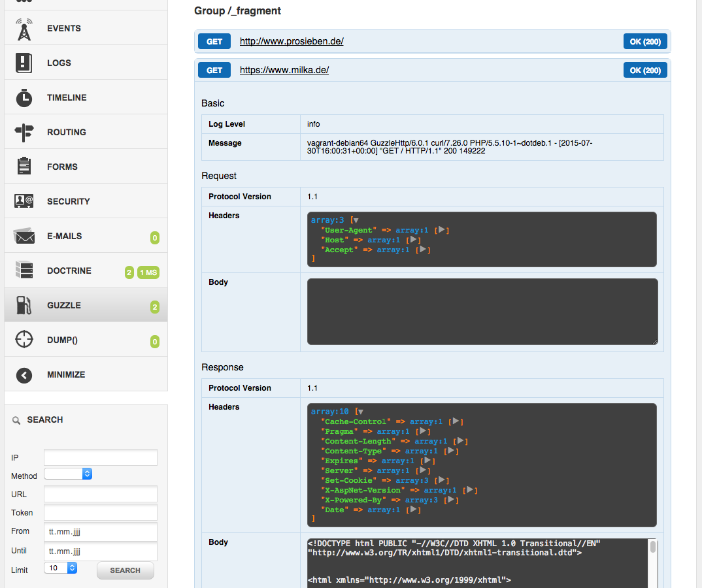Click the Doctrine database icon
Image resolution: width=702 pixels, height=588 pixels.
[24, 270]
